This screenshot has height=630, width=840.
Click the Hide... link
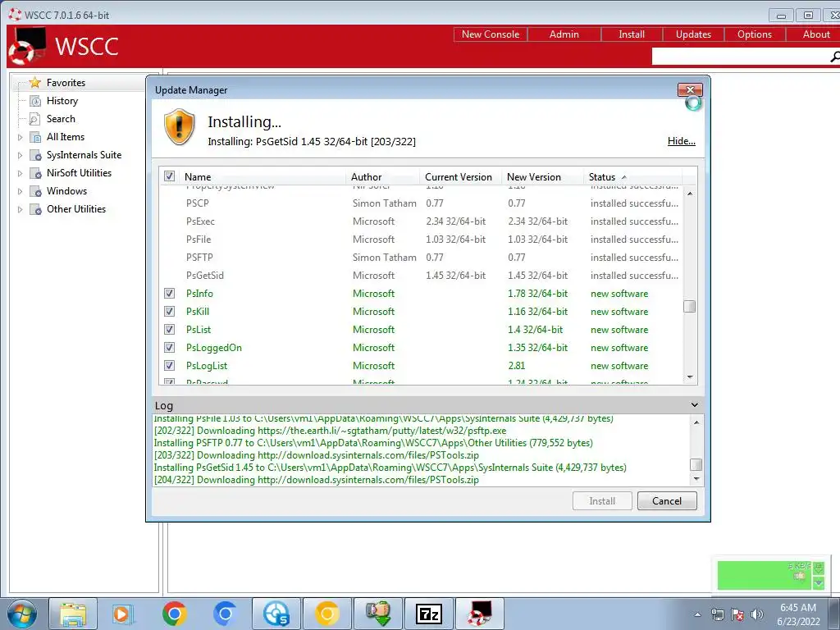[681, 141]
